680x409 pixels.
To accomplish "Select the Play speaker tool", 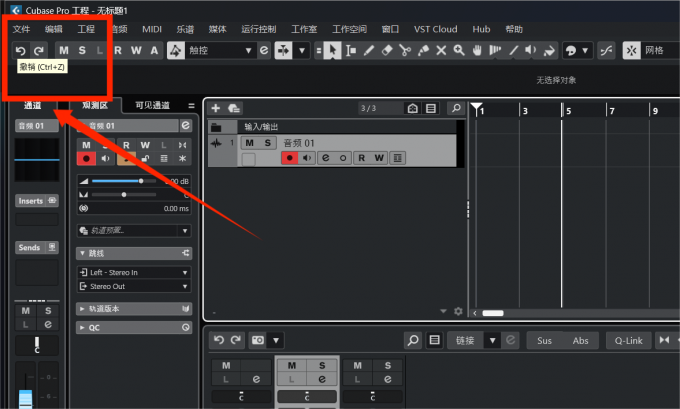I will tap(531, 50).
